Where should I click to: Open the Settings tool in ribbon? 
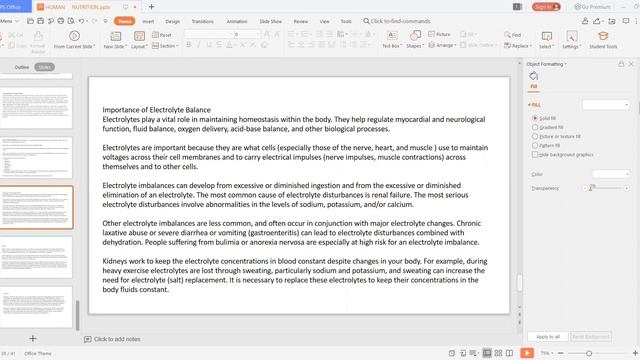tap(571, 40)
